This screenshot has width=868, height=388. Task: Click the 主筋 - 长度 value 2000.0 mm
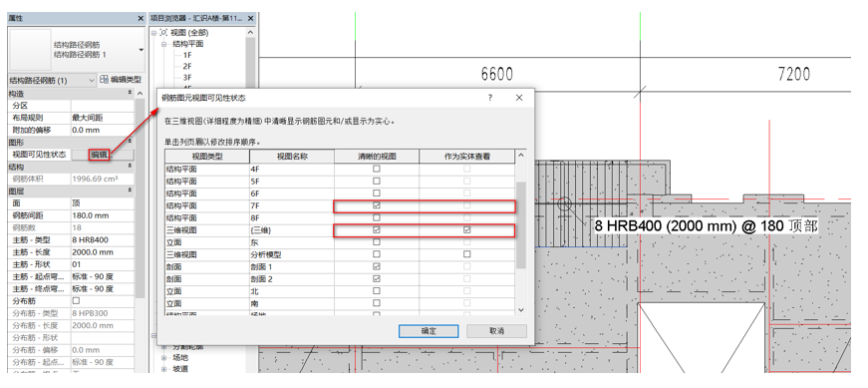[103, 251]
